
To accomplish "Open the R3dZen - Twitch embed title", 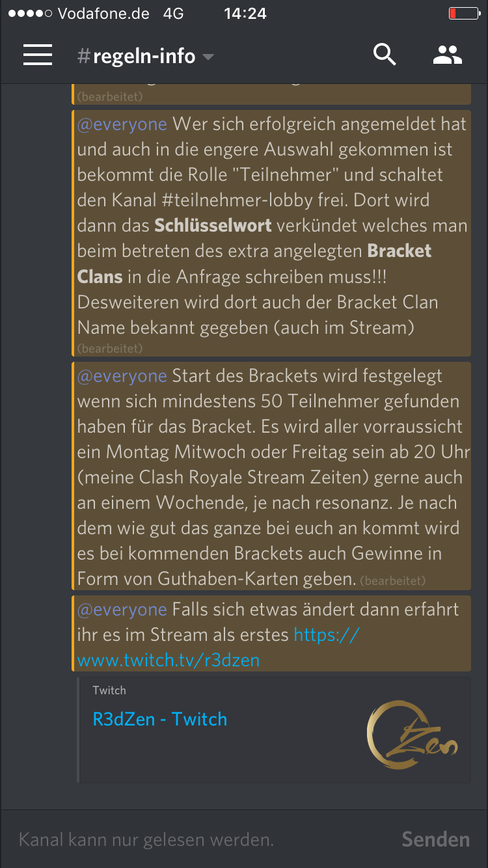I will pyautogui.click(x=160, y=719).
